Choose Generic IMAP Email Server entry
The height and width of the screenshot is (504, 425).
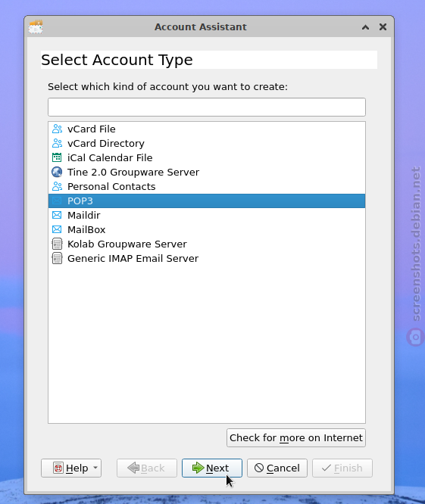pyautogui.click(x=207, y=258)
